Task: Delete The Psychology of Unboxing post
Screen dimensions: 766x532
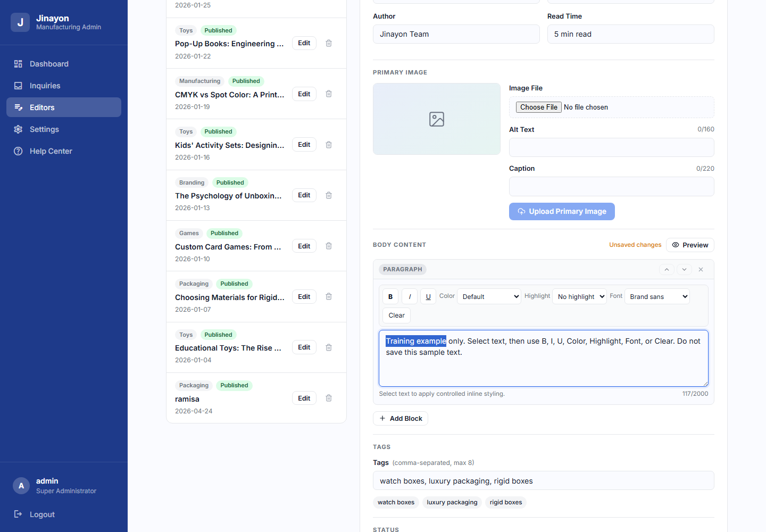Action: (x=329, y=195)
